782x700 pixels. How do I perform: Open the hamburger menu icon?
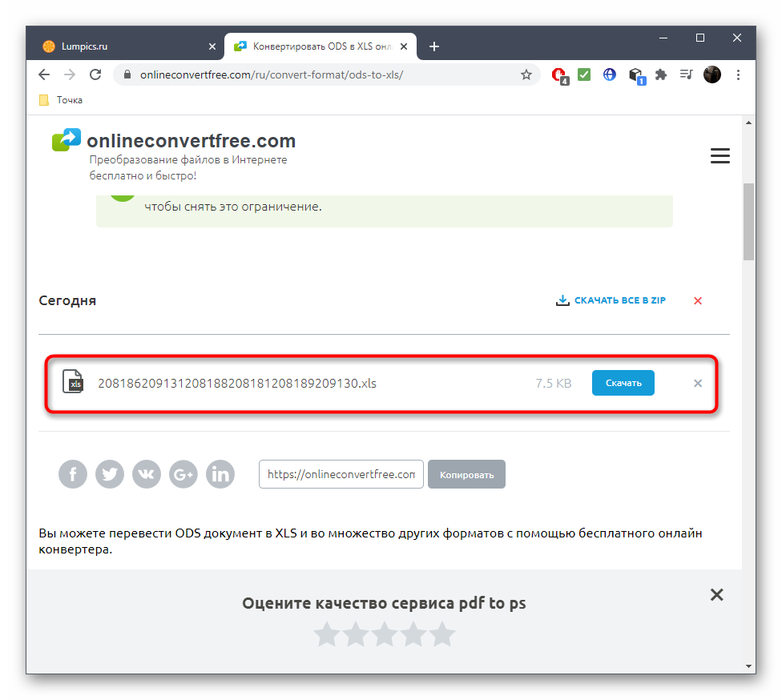[x=720, y=155]
